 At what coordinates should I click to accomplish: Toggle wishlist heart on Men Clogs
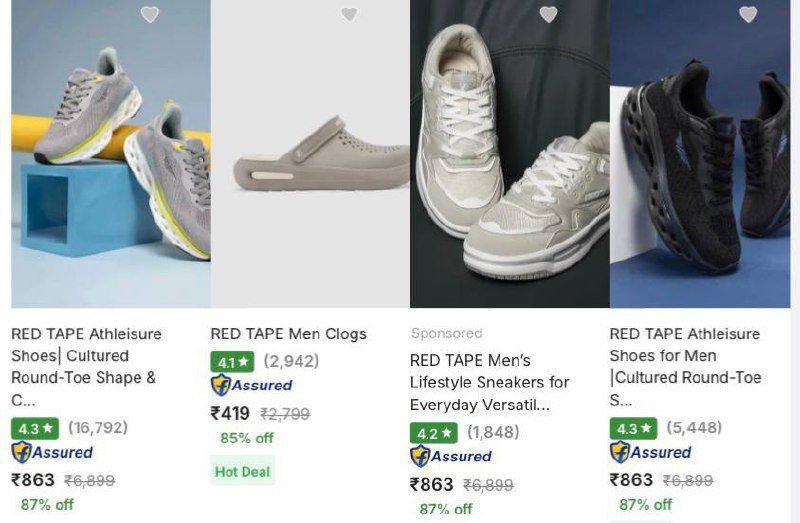click(x=349, y=14)
